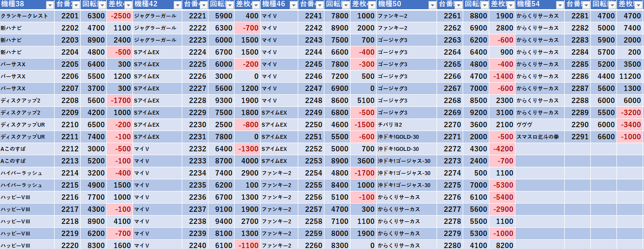Open the 機種50 column filter dropdown
This screenshot has height=249, width=644.
coord(432,5)
